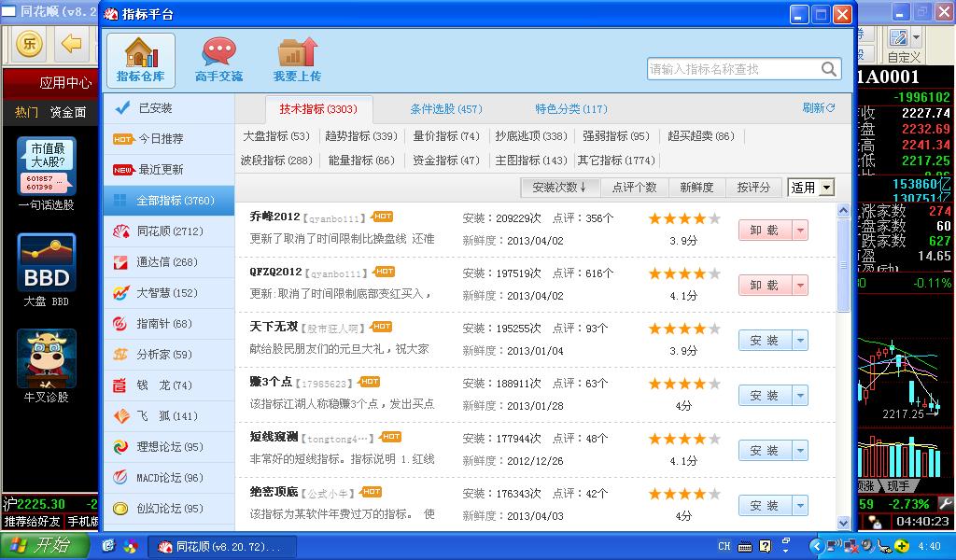The width and height of the screenshot is (956, 560).
Task: Install the 天下无双 indicator
Action: click(766, 340)
